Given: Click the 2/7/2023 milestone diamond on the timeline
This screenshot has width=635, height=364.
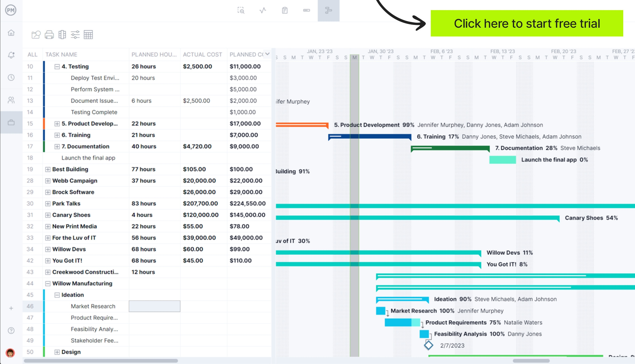Looking at the screenshot, I should click(428, 345).
